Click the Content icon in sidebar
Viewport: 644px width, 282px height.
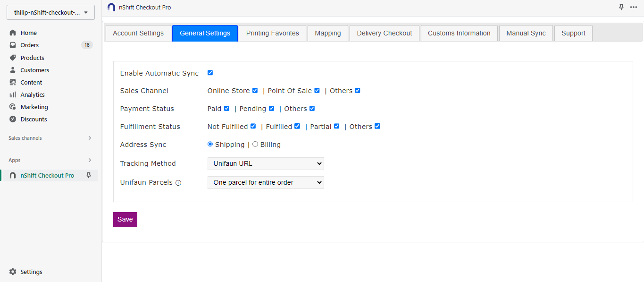click(13, 82)
